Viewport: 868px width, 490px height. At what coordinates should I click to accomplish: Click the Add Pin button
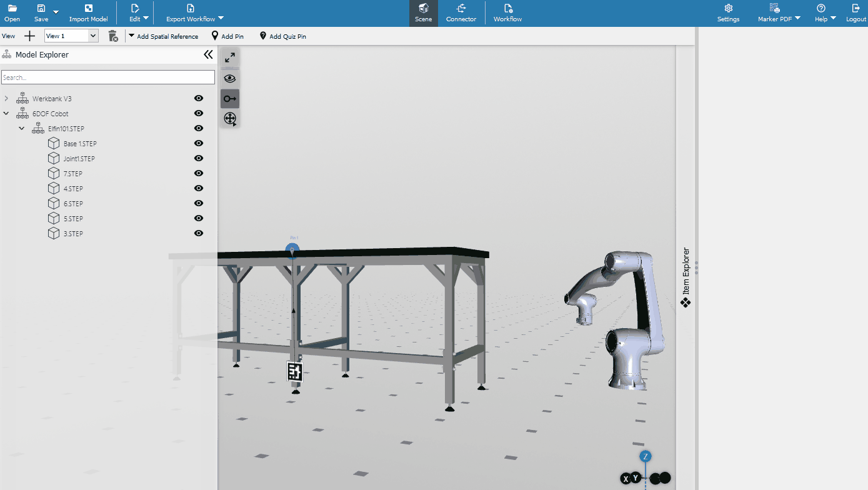[227, 36]
